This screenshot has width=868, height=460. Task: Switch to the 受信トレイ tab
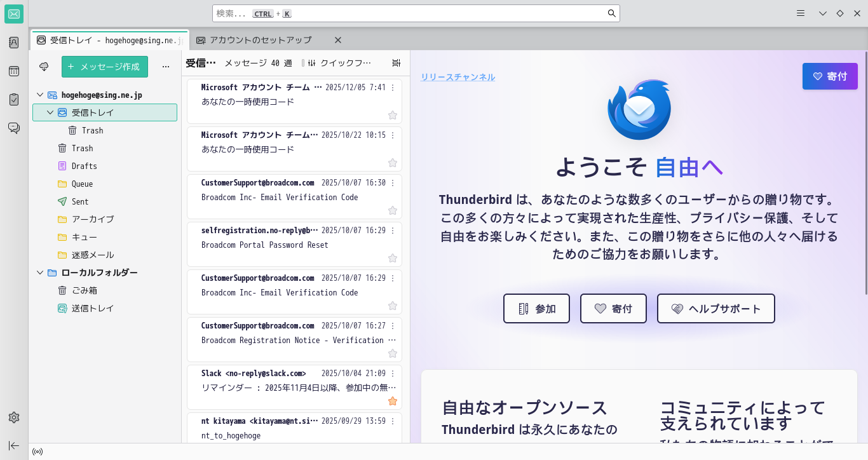coord(109,40)
